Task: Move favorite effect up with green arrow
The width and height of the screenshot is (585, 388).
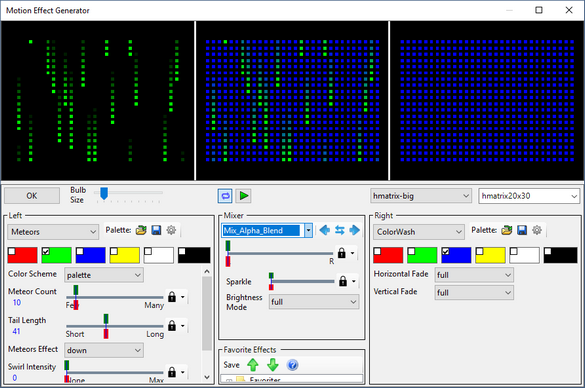Action: 253,365
